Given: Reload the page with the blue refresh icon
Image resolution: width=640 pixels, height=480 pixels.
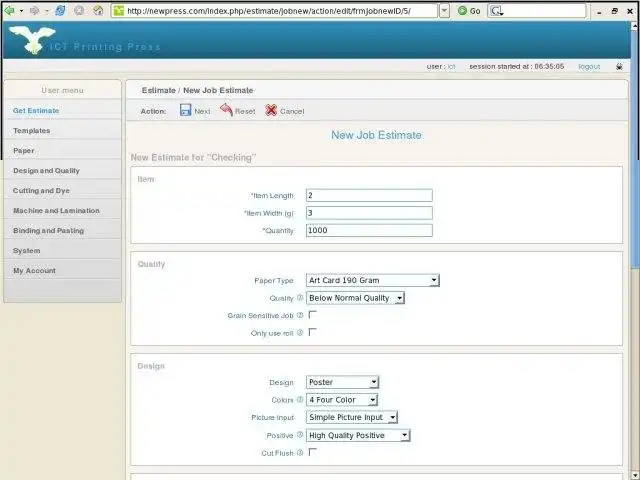Looking at the screenshot, I should click(x=60, y=10).
